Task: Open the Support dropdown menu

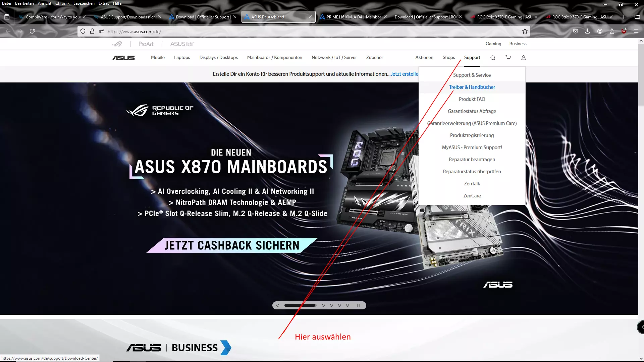Action: click(x=472, y=58)
